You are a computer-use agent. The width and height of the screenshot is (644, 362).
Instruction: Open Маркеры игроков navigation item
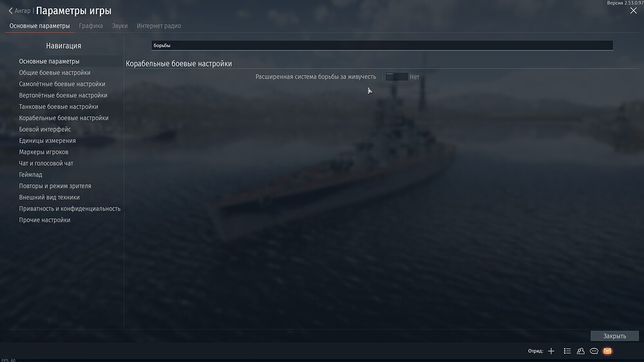pyautogui.click(x=44, y=152)
